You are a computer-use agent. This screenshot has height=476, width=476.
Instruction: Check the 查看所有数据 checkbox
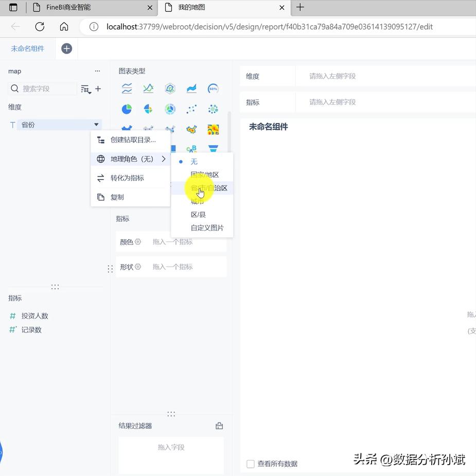(x=251, y=464)
